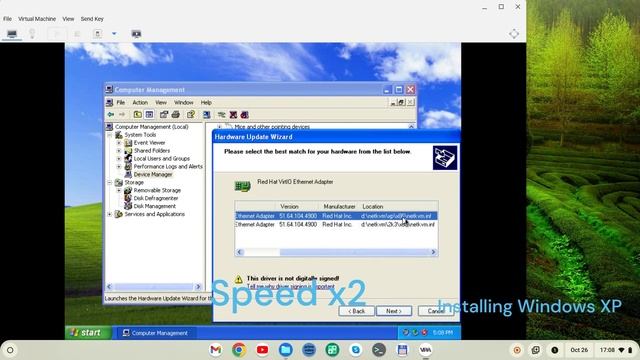Image resolution: width=640 pixels, height=360 pixels.
Task: Select Computer Management (Local) root node
Action: (151, 127)
